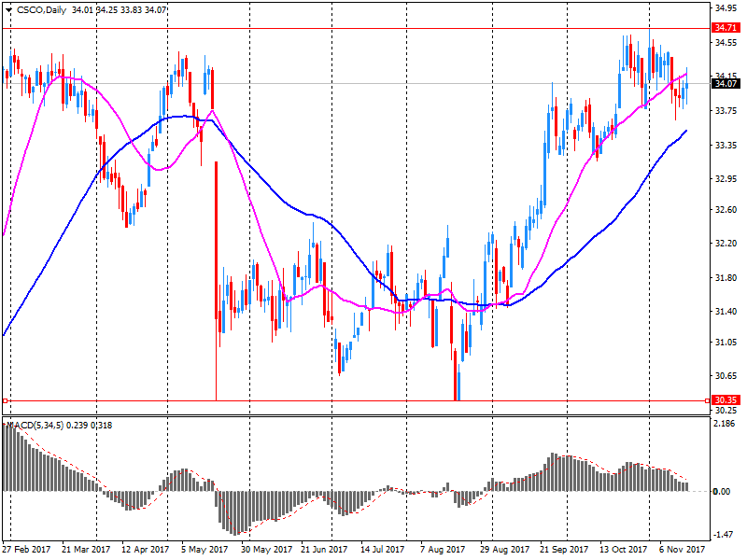Click the 31.40 price axis label
Screen dimensions: 747x560
[x=726, y=312]
